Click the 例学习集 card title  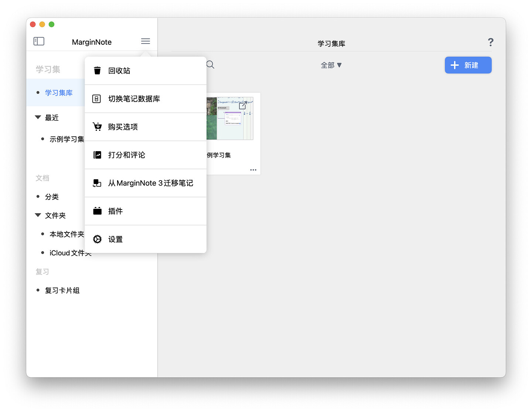point(219,155)
